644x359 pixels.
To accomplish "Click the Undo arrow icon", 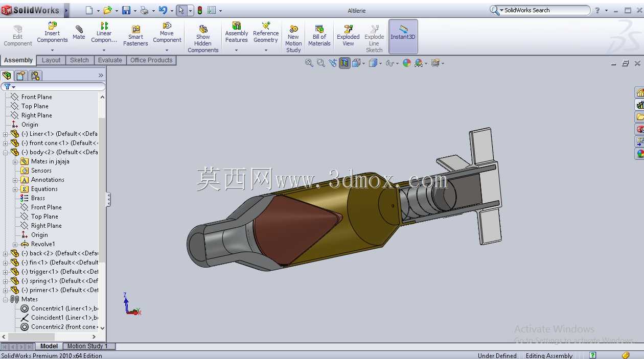I will [x=163, y=10].
